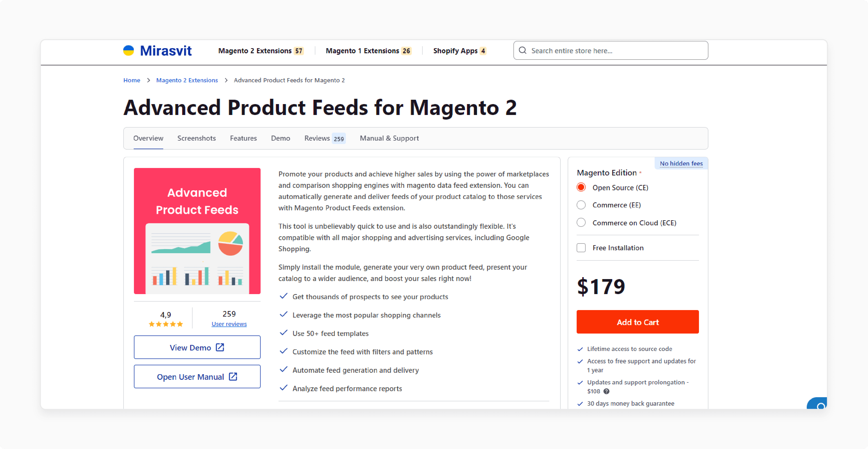Screen dimensions: 868x449
Task: Click the Mirasvit logo
Action: [157, 51]
